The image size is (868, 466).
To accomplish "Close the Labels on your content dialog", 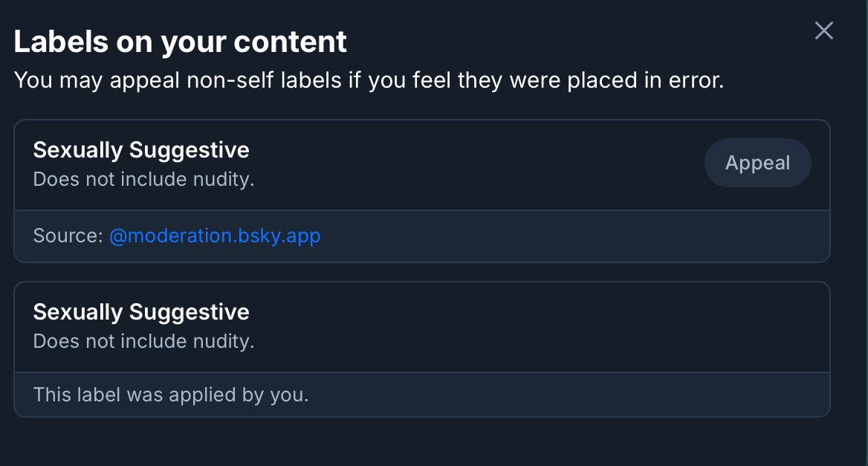I will pyautogui.click(x=824, y=30).
